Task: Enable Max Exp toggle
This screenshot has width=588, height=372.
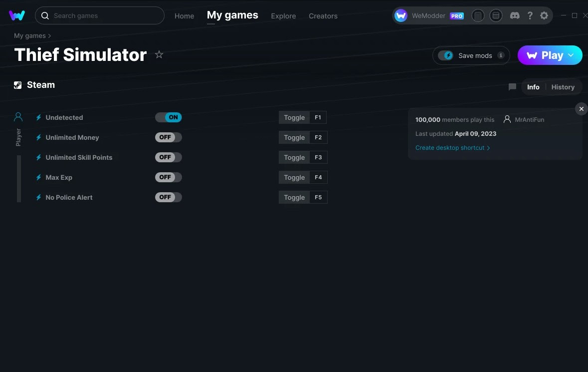Action: 169,177
